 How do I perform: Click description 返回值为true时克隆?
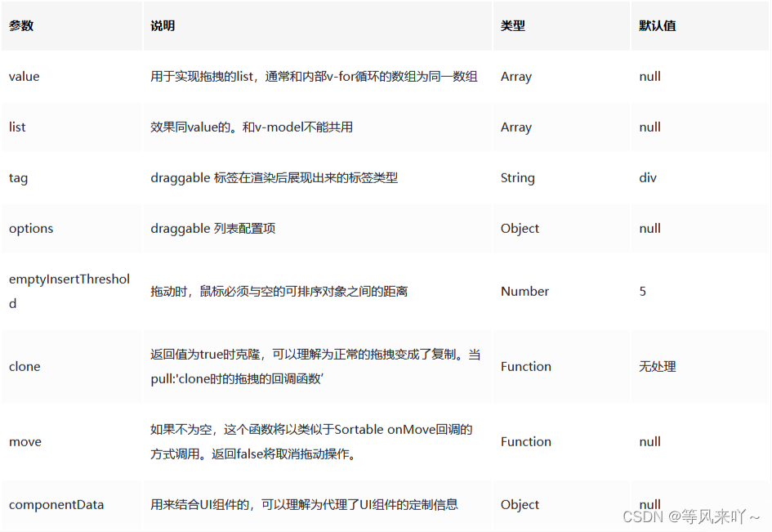(315, 366)
